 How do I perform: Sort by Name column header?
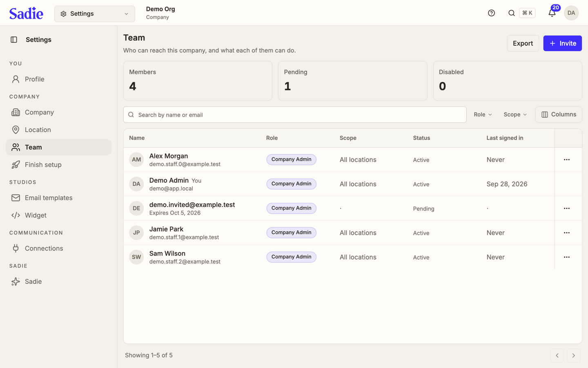pos(137,138)
